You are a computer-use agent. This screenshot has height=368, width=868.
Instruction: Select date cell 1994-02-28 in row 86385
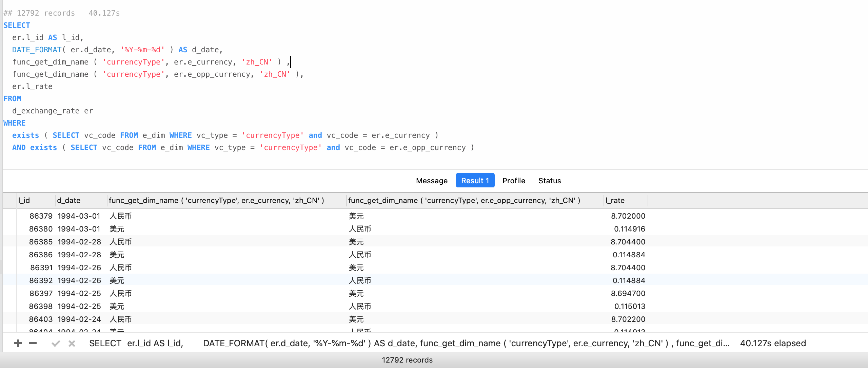coord(79,242)
